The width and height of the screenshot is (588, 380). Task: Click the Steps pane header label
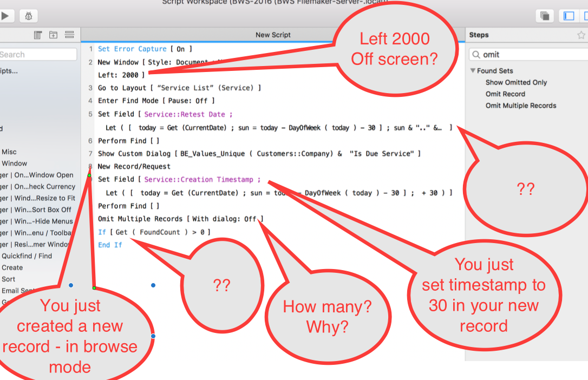coord(479,35)
